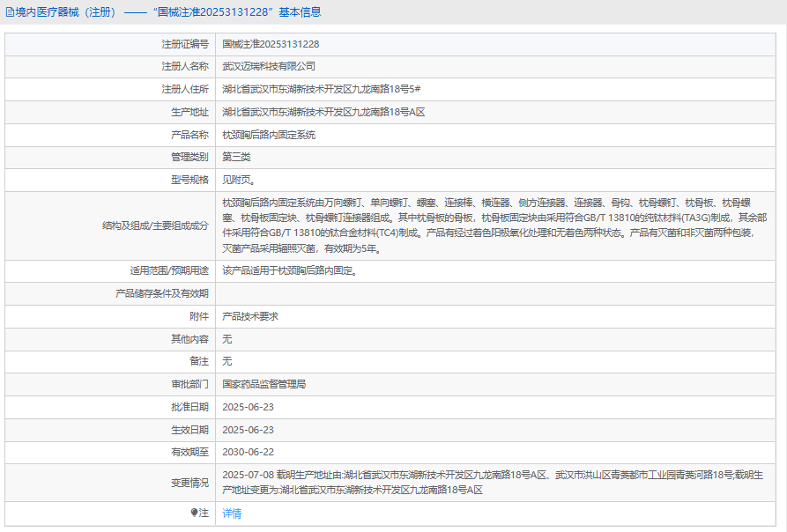
Task: Select production address ending 九龙南路18号A区 in 生产地址 row
Action: point(323,113)
